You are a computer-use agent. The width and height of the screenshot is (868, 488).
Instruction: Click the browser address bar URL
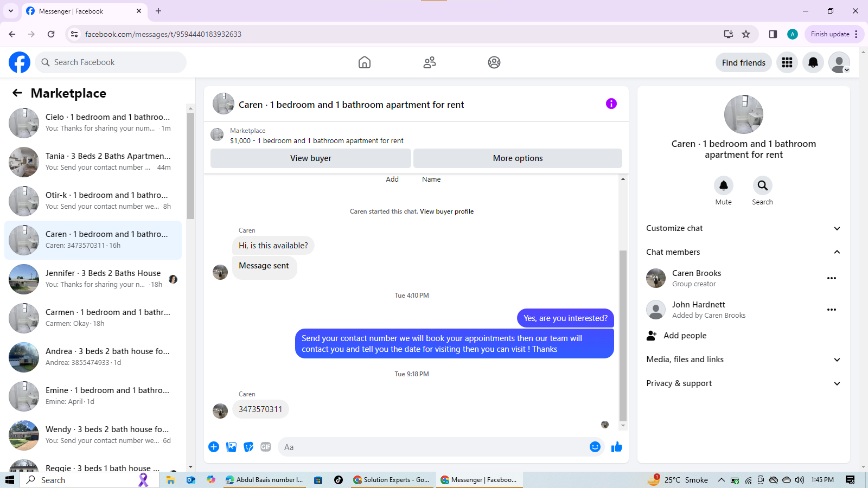163,34
